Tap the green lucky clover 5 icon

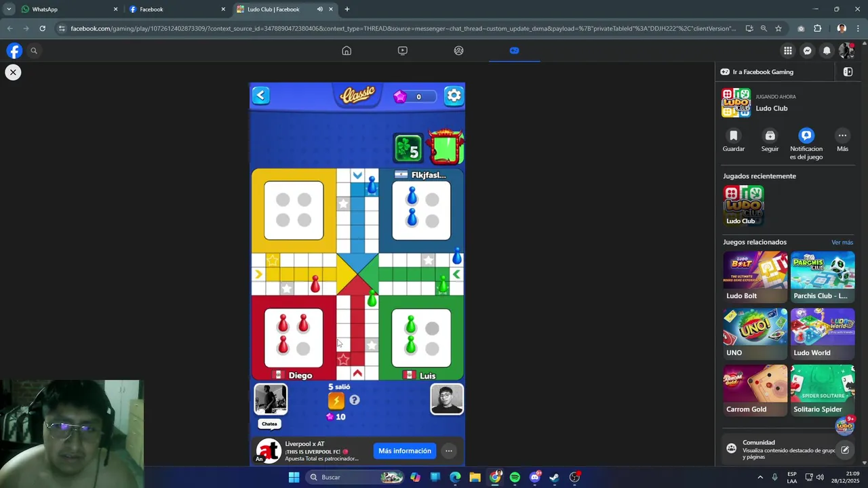click(408, 148)
